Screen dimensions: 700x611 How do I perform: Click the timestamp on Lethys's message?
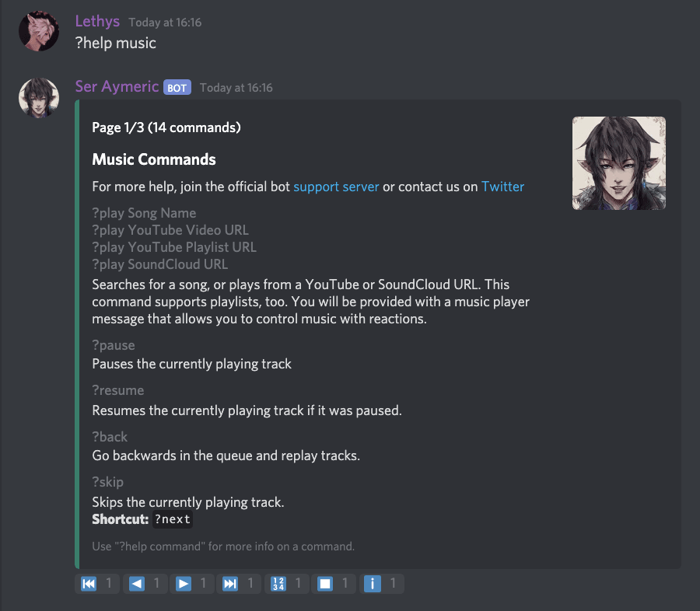pos(165,23)
